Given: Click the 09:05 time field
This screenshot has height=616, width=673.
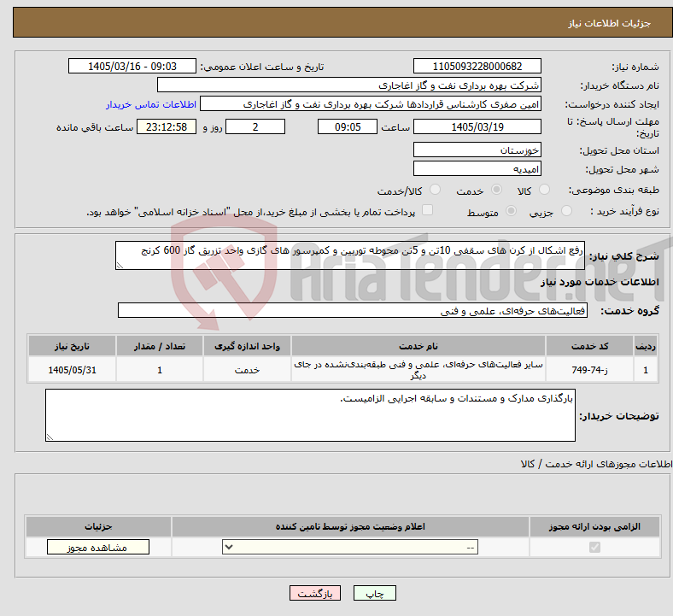Looking at the screenshot, I should pyautogui.click(x=348, y=126).
